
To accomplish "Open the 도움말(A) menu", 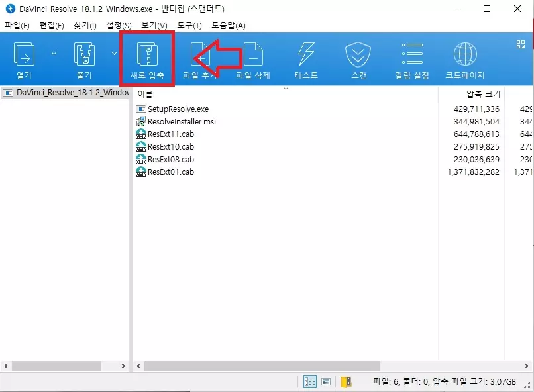I will (x=229, y=26).
